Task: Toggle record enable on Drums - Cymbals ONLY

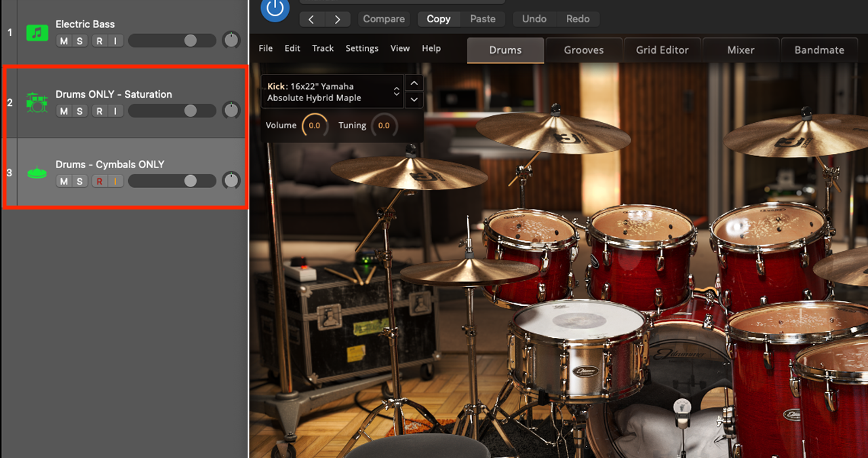Action: pos(100,181)
